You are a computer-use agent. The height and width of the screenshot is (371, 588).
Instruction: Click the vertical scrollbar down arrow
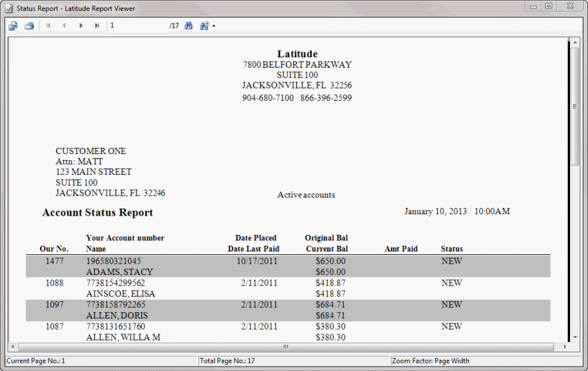point(575,337)
